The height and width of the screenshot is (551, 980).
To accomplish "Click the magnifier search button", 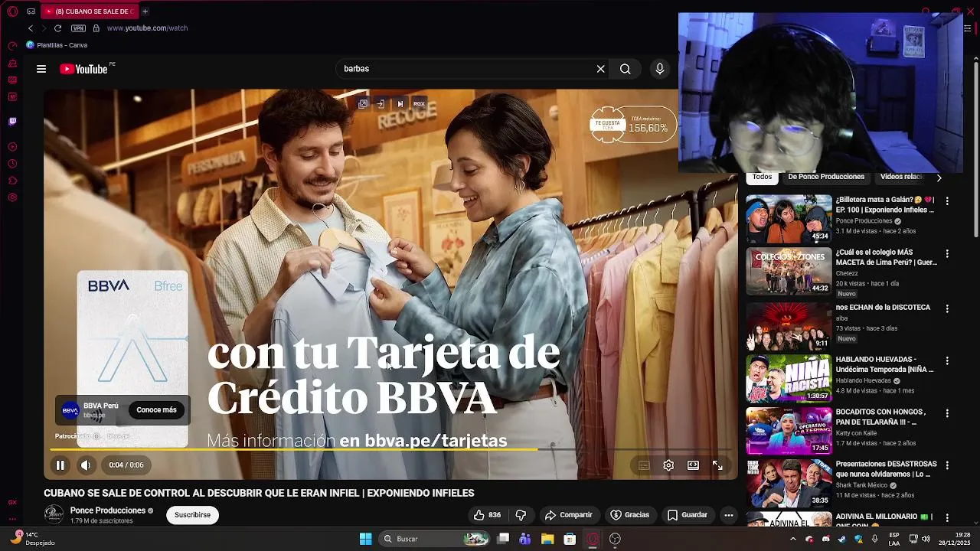I will [626, 69].
